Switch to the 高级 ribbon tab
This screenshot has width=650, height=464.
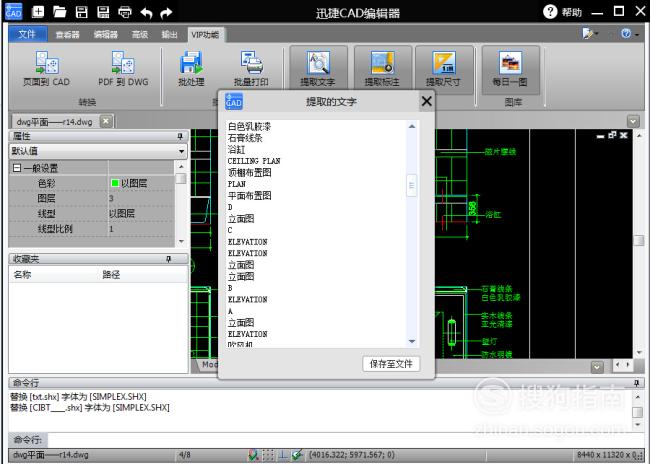coord(140,35)
